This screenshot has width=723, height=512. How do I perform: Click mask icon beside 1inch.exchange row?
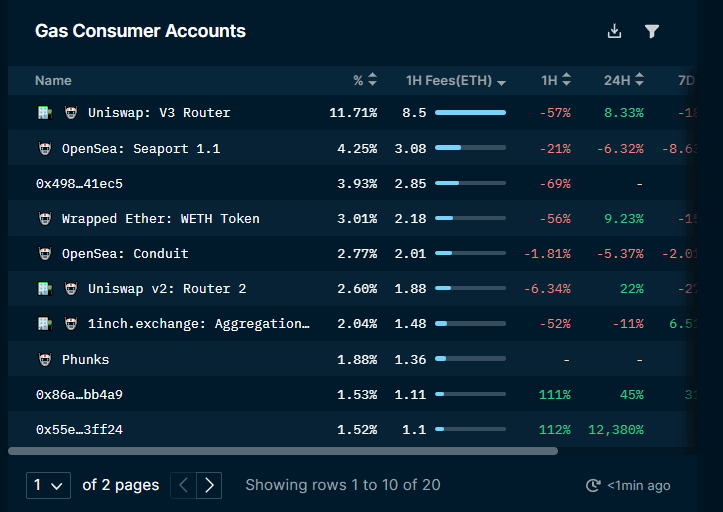[71, 324]
